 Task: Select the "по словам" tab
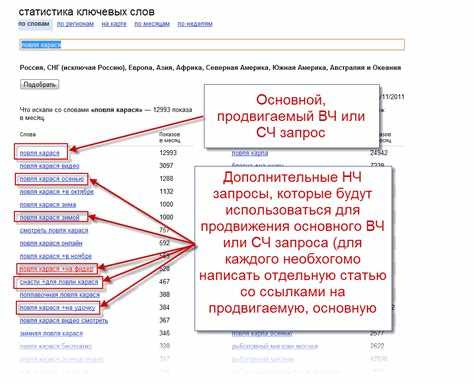click(34, 24)
